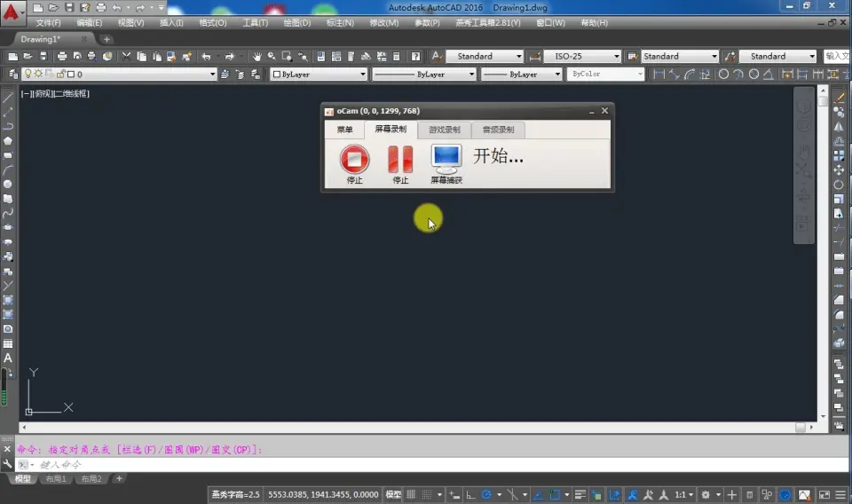Click the Plot printer icon

click(62, 57)
